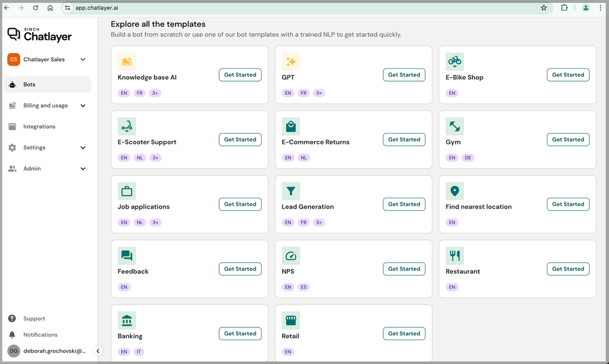Screen dimensions: 609x364
Task: Get Started with Knowledge base AI
Action: pyautogui.click(x=240, y=75)
